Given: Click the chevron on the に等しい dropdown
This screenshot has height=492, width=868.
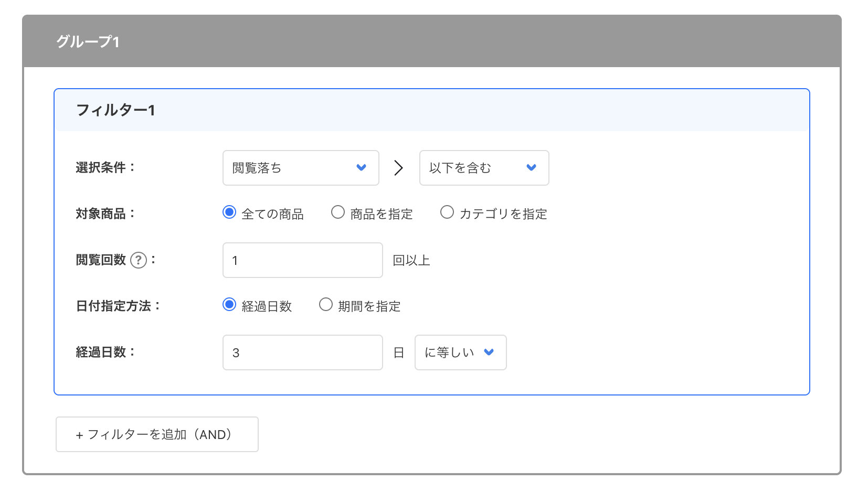Looking at the screenshot, I should click(490, 352).
